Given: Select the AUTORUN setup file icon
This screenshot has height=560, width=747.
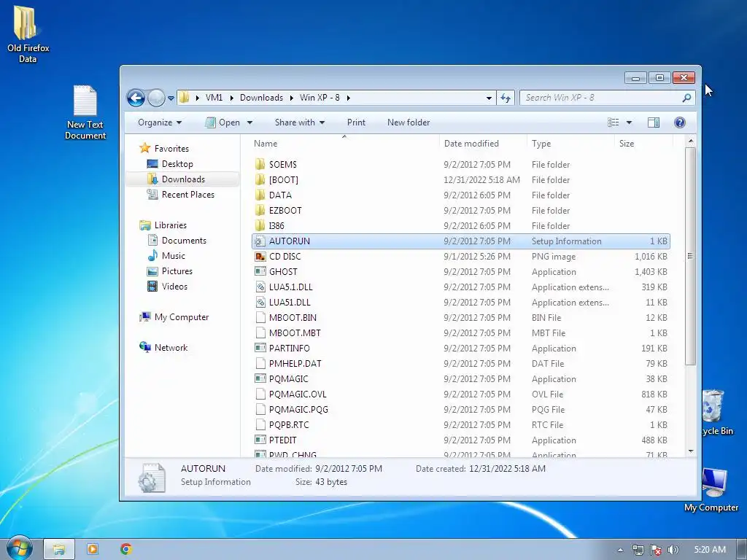Looking at the screenshot, I should [260, 241].
